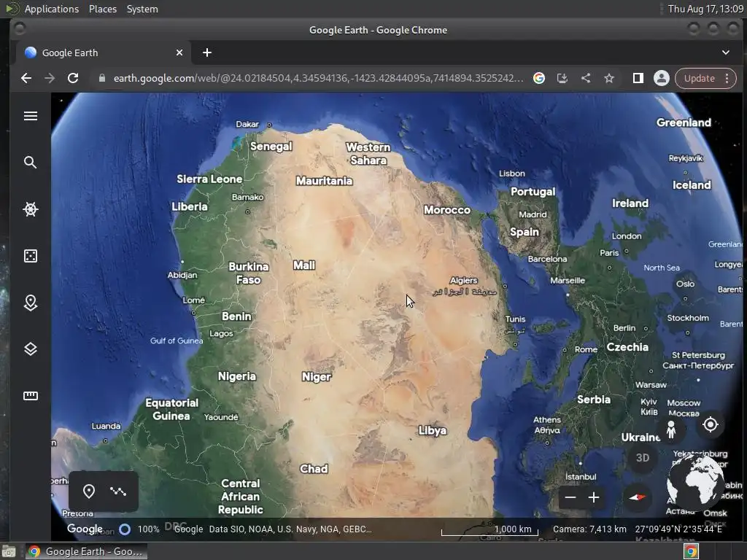Click the Greenland label on map
The width and height of the screenshot is (747, 560).
pyautogui.click(x=684, y=122)
